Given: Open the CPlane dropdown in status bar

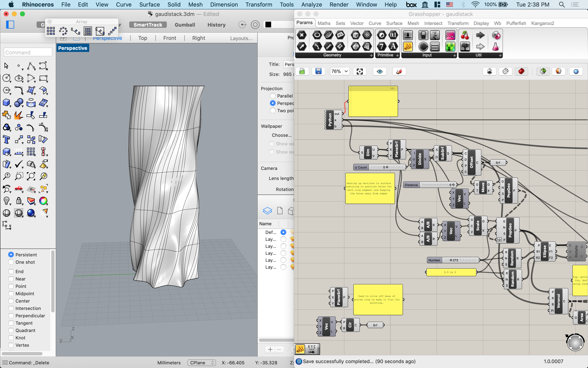Looking at the screenshot, I should 202,363.
